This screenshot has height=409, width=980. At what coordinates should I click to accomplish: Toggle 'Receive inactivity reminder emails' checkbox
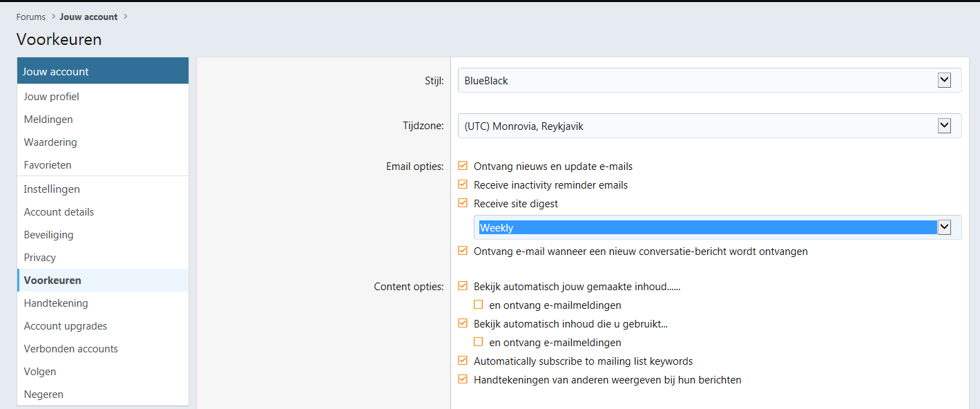click(463, 184)
